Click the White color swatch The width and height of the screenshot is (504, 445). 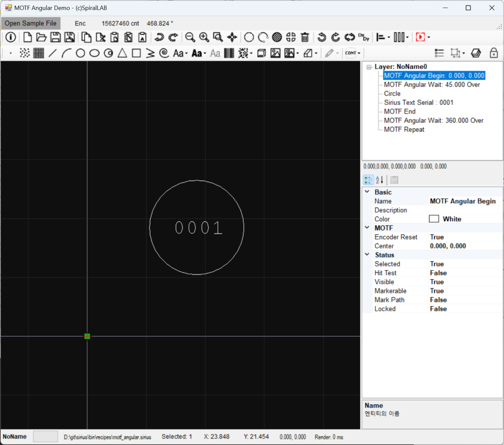tap(434, 219)
